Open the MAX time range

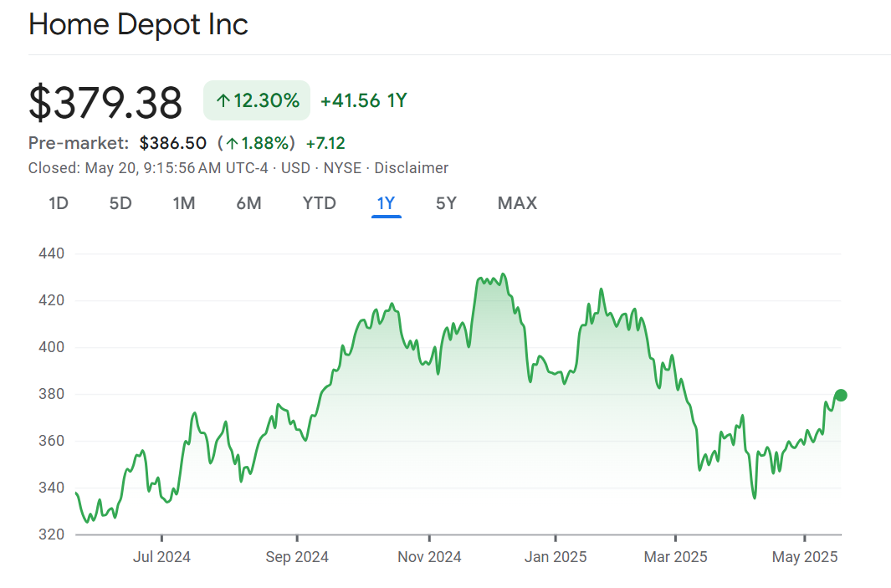[x=517, y=203]
